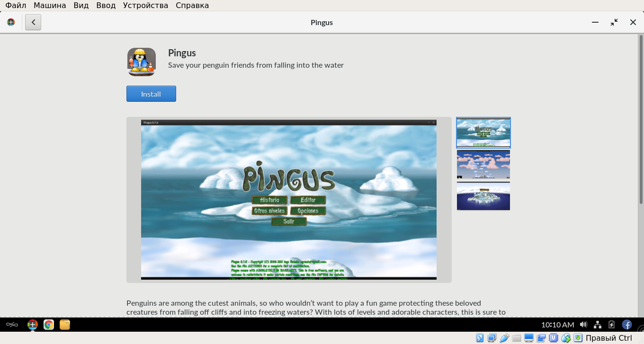Image resolution: width=644 pixels, height=344 pixels.
Task: Click the 'Save your penguin friends' summary text
Action: coord(256,65)
